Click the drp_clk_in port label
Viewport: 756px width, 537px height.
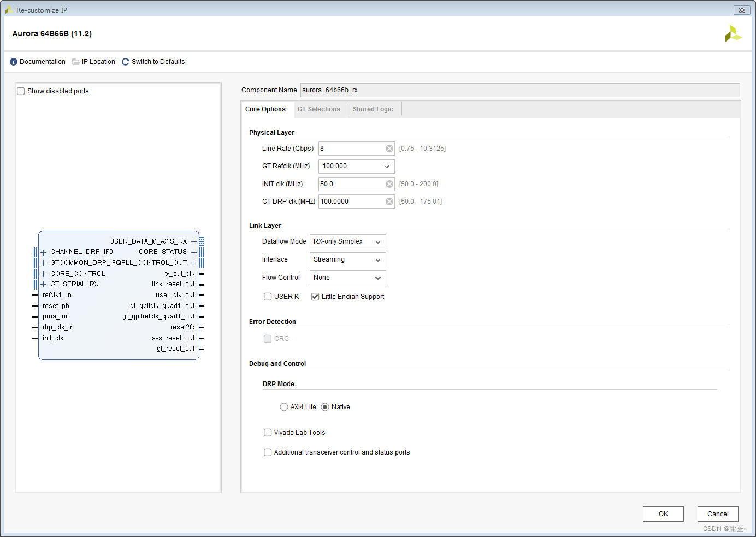58,327
